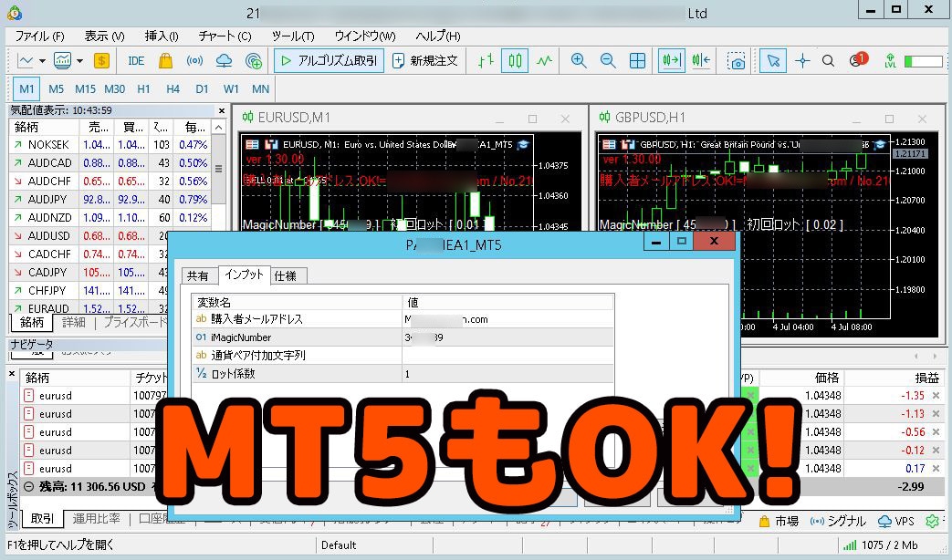
Task: Zoom in on the chart
Action: click(x=579, y=61)
